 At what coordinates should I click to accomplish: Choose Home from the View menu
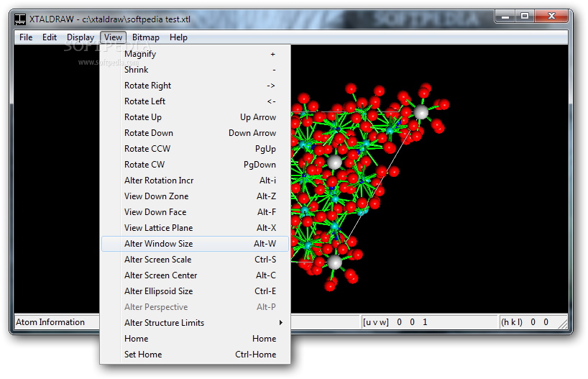point(195,339)
